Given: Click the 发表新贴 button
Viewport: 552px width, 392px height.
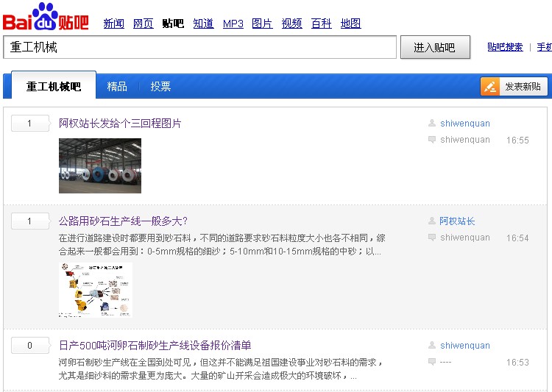Looking at the screenshot, I should point(514,87).
